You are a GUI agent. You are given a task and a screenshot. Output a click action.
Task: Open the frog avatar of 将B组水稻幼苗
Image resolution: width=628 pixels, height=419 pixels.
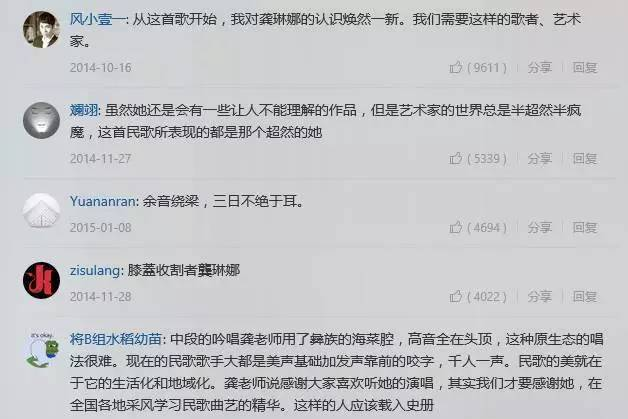[41, 350]
